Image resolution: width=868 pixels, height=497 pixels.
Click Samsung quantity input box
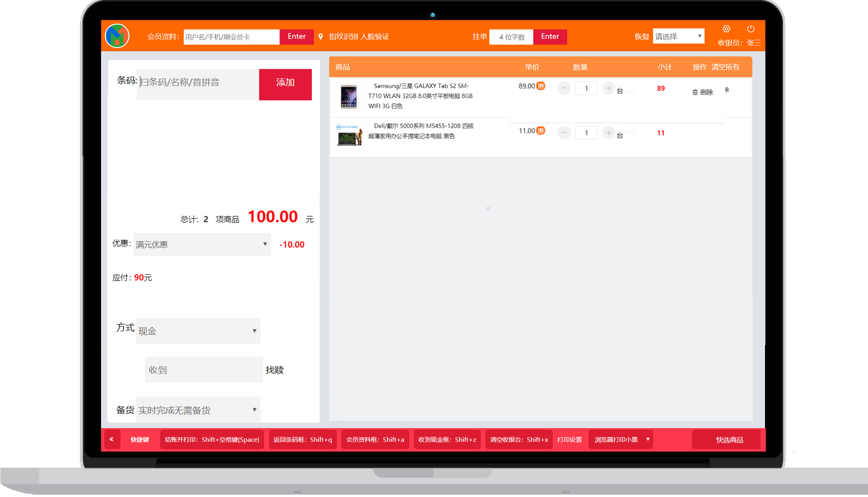586,88
